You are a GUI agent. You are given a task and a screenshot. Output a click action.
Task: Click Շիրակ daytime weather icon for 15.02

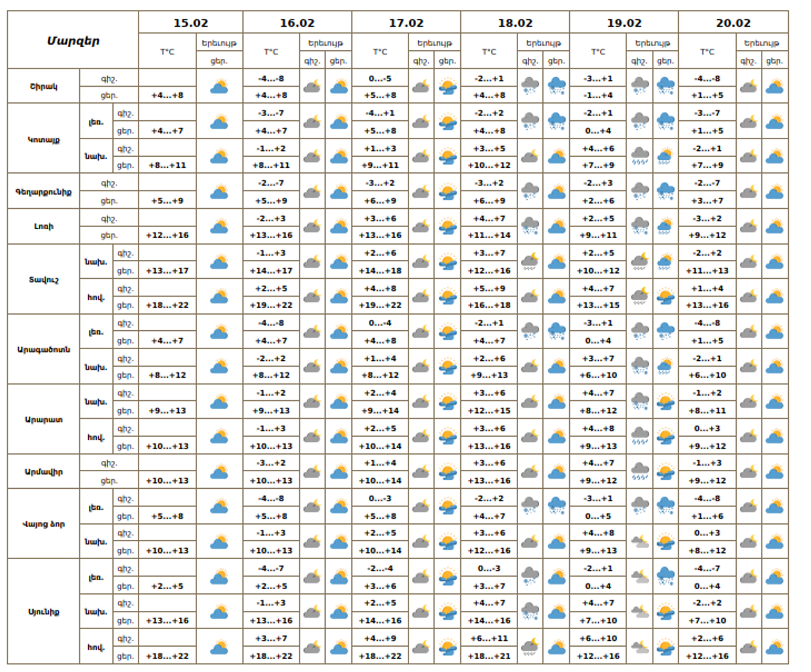[219, 87]
